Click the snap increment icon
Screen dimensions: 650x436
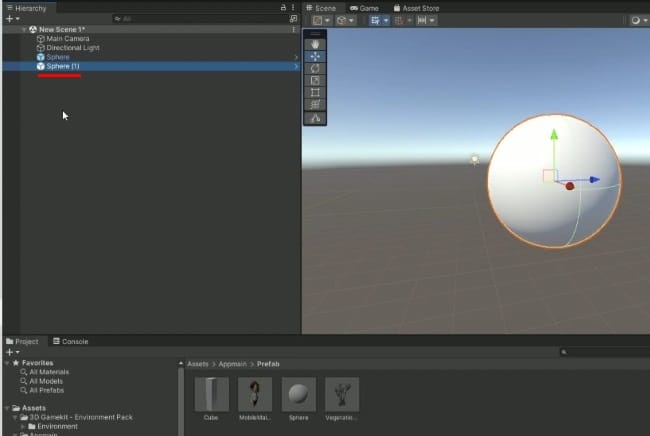pos(422,20)
